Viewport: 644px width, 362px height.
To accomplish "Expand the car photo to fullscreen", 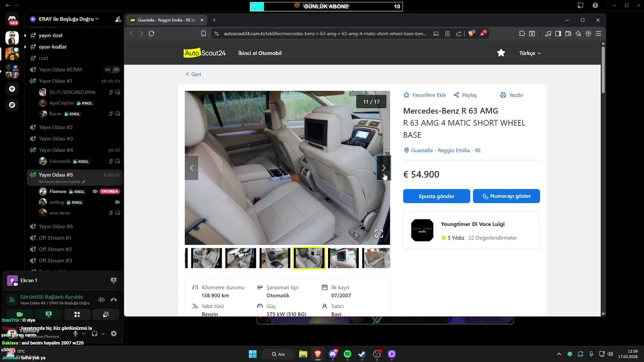I will point(379,233).
